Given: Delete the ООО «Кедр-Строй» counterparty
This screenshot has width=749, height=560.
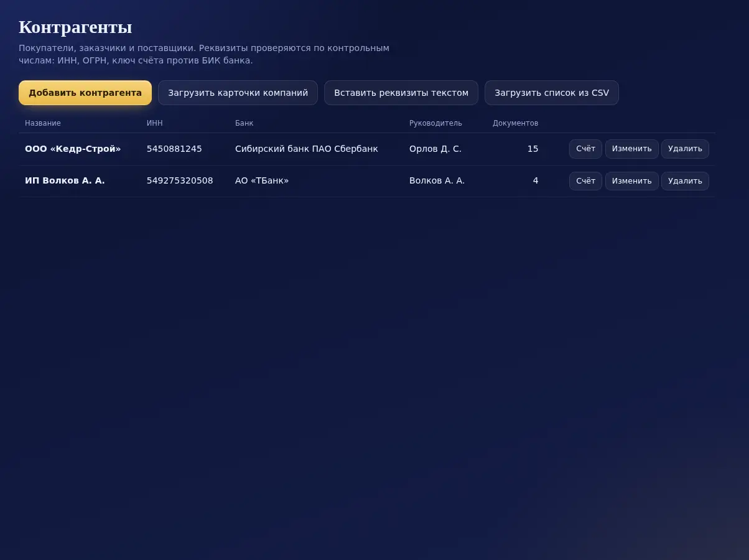Looking at the screenshot, I should pyautogui.click(x=685, y=149).
